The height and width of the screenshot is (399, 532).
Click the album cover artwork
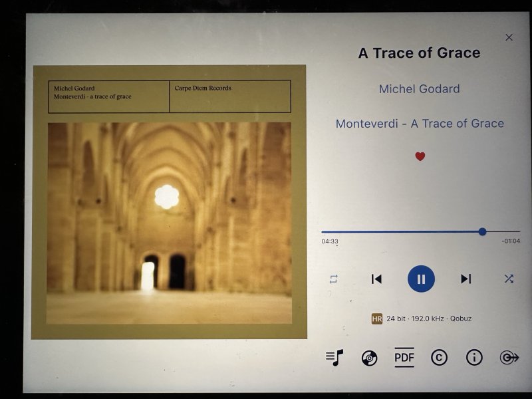coord(169,202)
